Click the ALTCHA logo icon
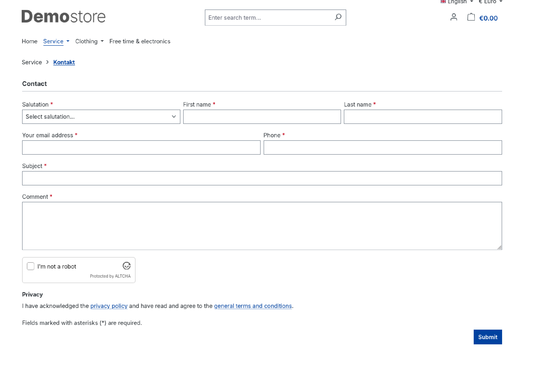This screenshot has height=392, width=555. tap(127, 266)
